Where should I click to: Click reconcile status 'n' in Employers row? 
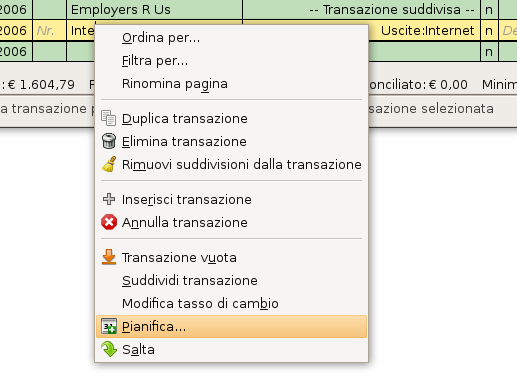point(489,9)
